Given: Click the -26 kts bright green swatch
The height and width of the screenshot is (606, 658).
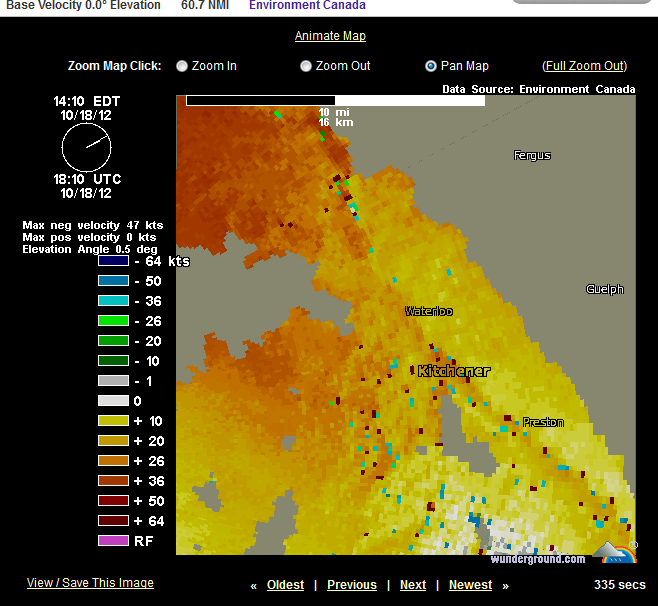Looking at the screenshot, I should pyautogui.click(x=113, y=321).
